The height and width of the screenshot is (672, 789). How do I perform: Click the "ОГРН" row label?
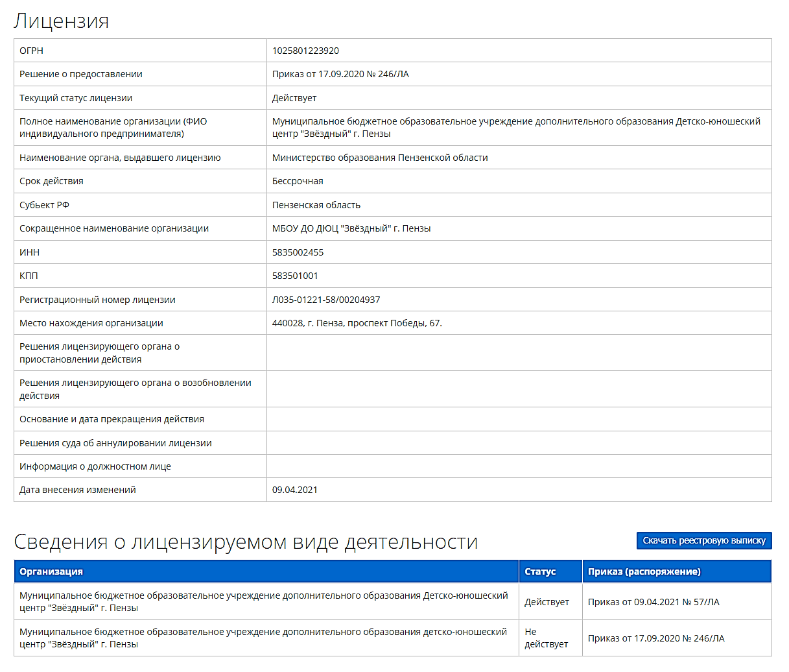tap(31, 51)
